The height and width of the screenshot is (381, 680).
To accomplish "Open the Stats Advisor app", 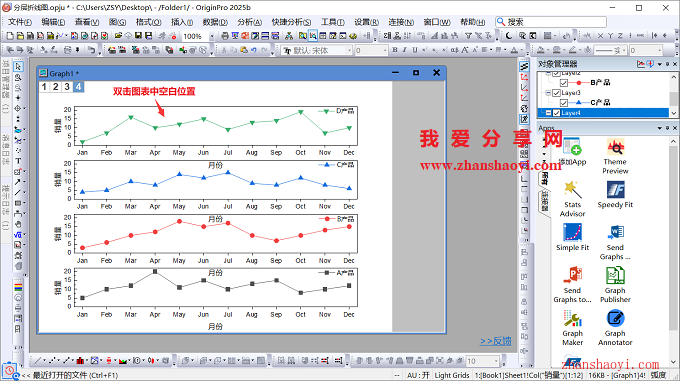I will 572,199.
